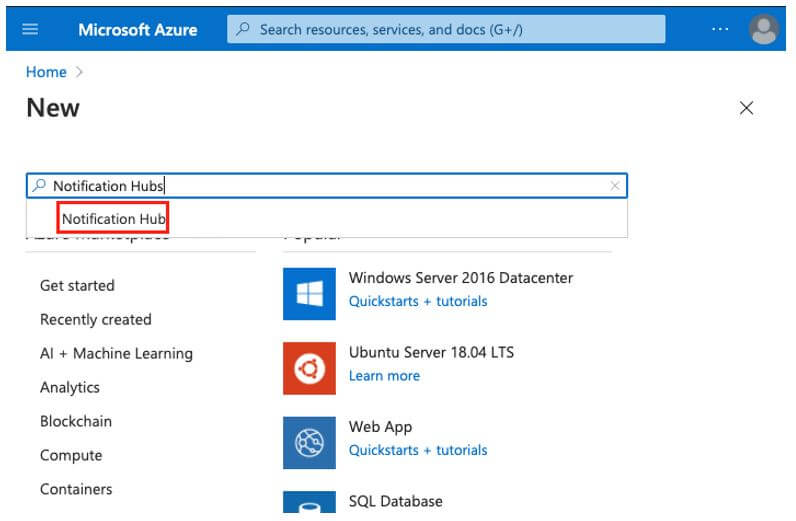Image resolution: width=796 pixels, height=521 pixels.
Task: Open Windows Server Quickstarts + tutorials link
Action: [418, 301]
